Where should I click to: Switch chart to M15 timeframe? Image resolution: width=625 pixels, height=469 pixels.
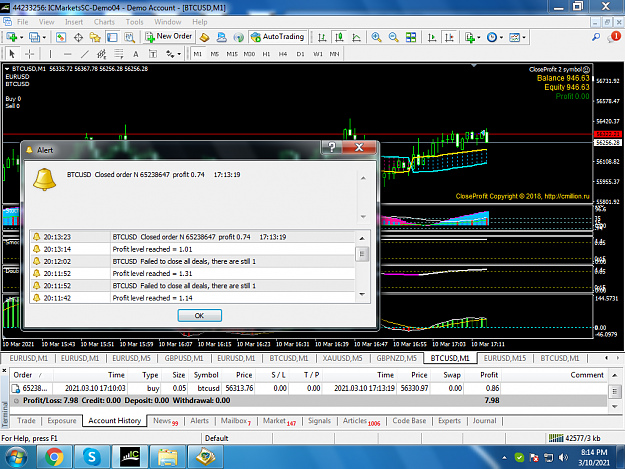pos(232,54)
